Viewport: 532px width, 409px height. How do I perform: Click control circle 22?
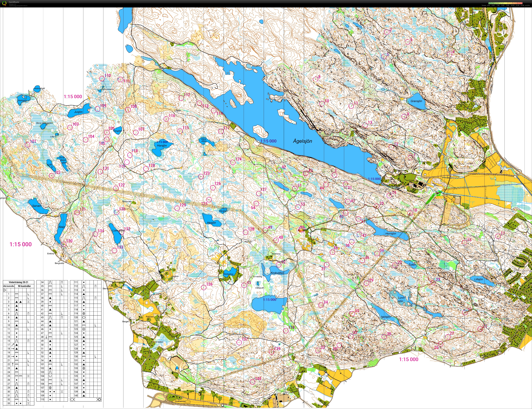[395, 265]
